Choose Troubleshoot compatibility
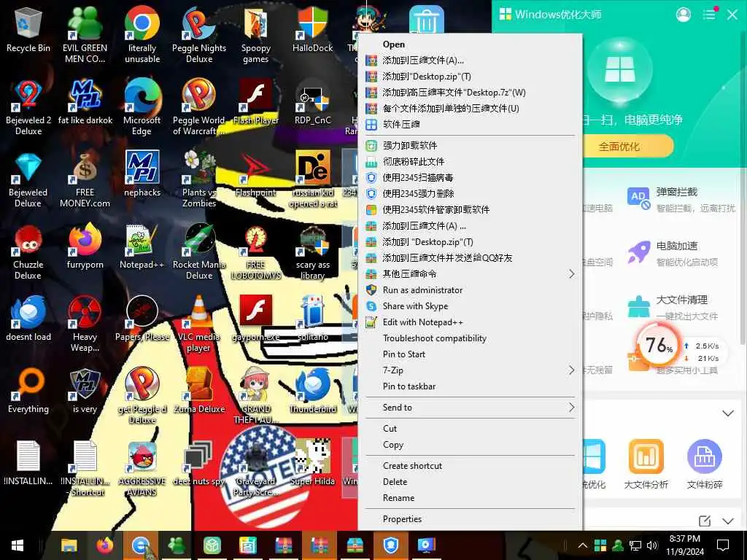 (x=471, y=338)
